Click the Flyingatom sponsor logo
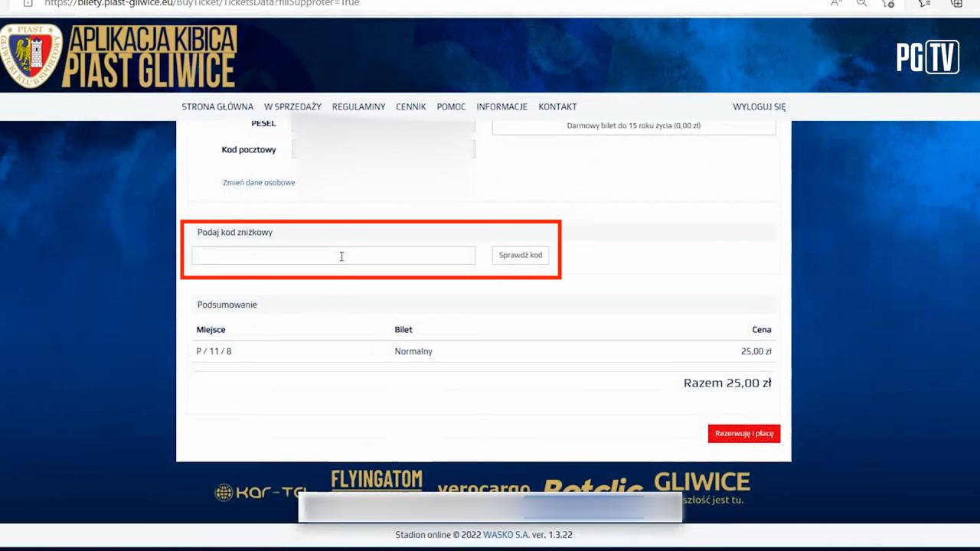 point(376,480)
